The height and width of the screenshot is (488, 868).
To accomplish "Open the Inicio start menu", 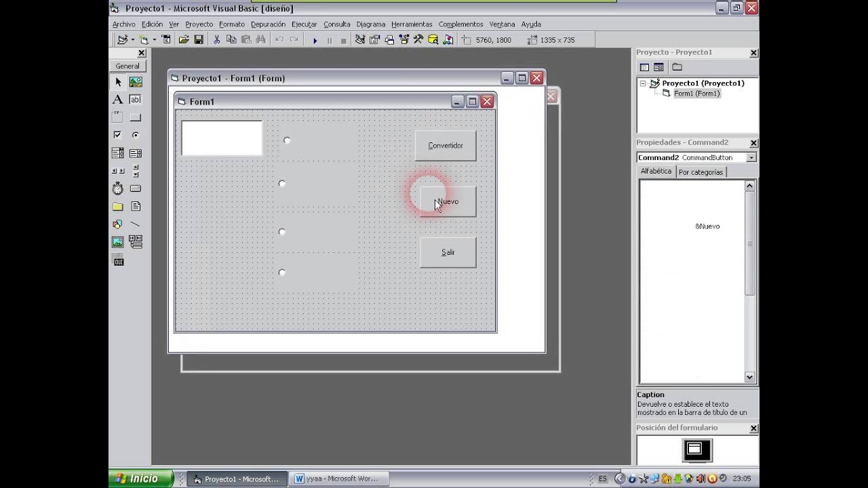I will pos(141,479).
